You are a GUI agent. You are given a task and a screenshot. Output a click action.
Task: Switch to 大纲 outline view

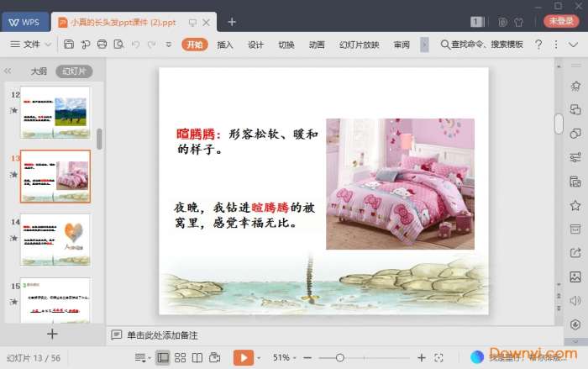coord(39,71)
